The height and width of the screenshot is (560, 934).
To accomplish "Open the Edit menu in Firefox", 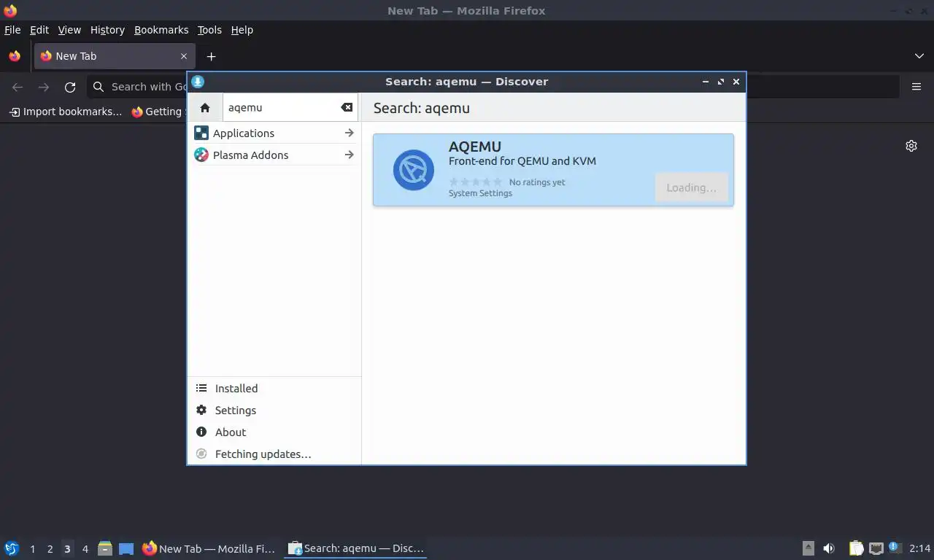I will [x=39, y=30].
